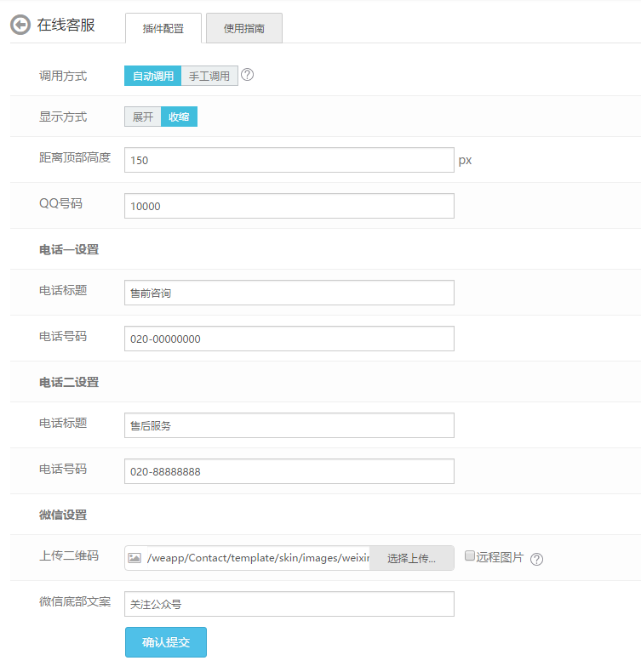The image size is (641, 672).
Task: Switch to the 使用指南 tab
Action: coord(243,28)
